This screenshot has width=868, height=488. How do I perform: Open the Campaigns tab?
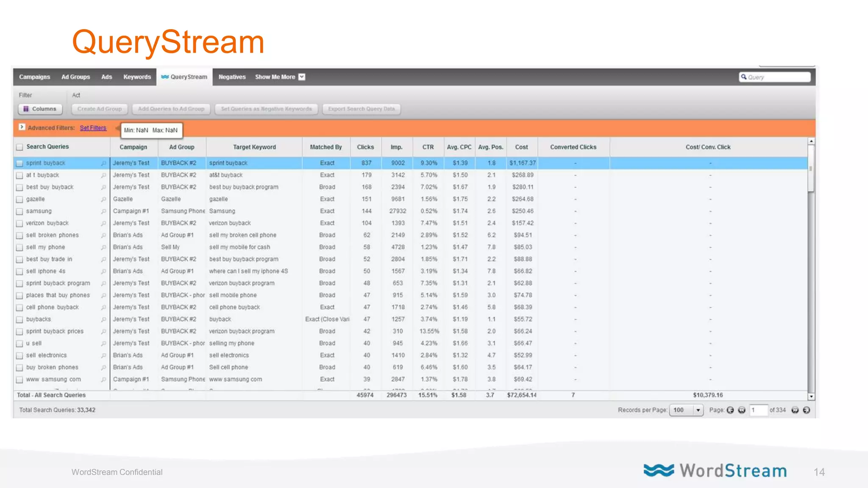(x=34, y=77)
